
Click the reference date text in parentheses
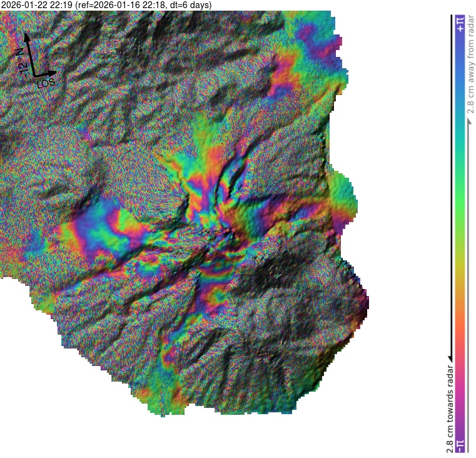pyautogui.click(x=143, y=5)
